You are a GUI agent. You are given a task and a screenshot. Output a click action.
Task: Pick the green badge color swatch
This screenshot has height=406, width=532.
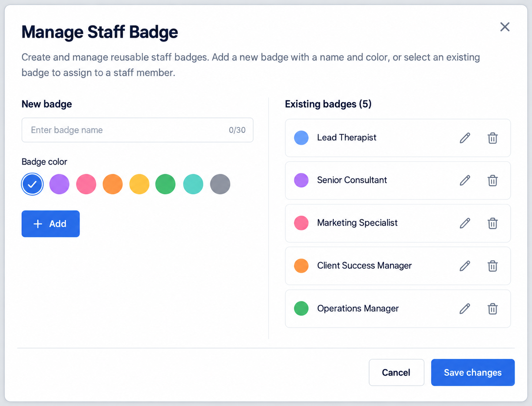(x=165, y=184)
